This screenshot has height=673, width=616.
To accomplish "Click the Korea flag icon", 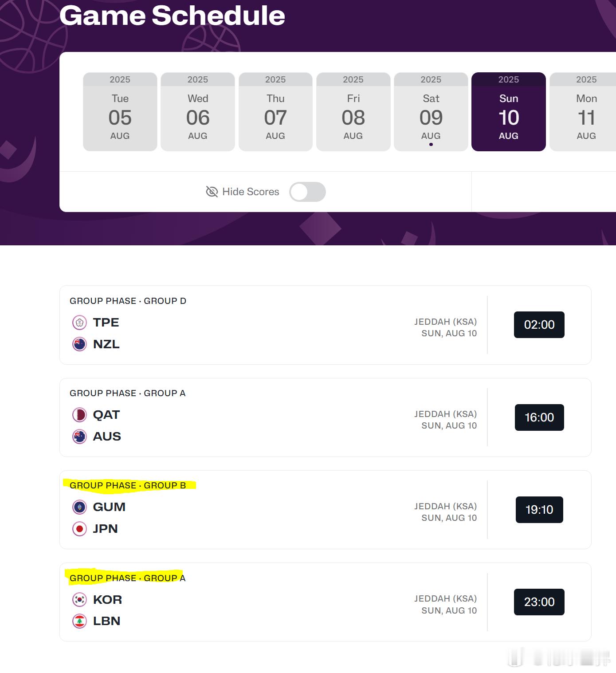I will point(79,600).
